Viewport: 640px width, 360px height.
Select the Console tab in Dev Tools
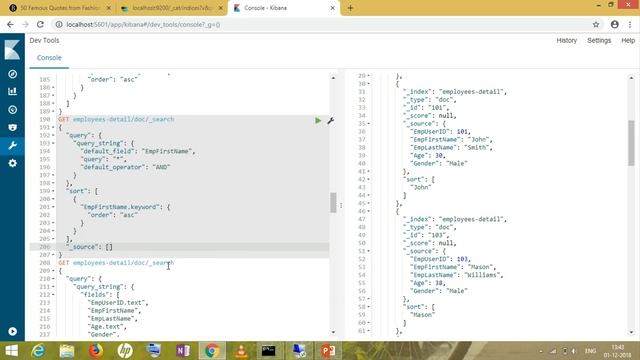49,58
